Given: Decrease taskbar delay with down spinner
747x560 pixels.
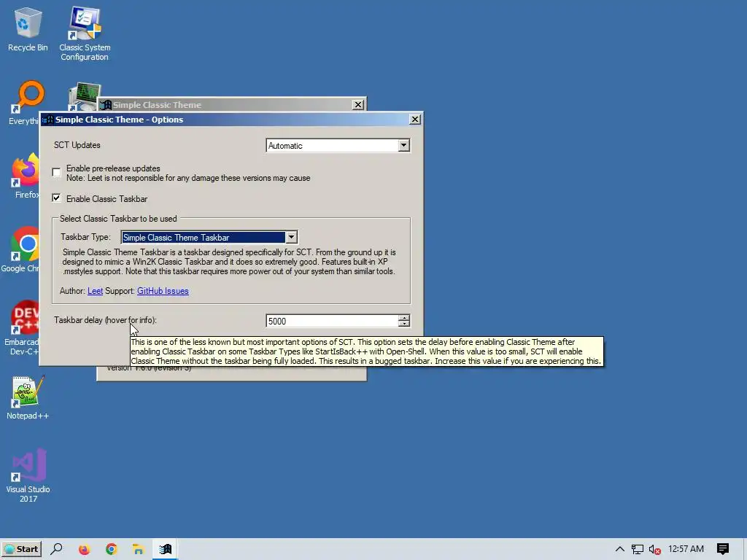Looking at the screenshot, I should tap(404, 324).
